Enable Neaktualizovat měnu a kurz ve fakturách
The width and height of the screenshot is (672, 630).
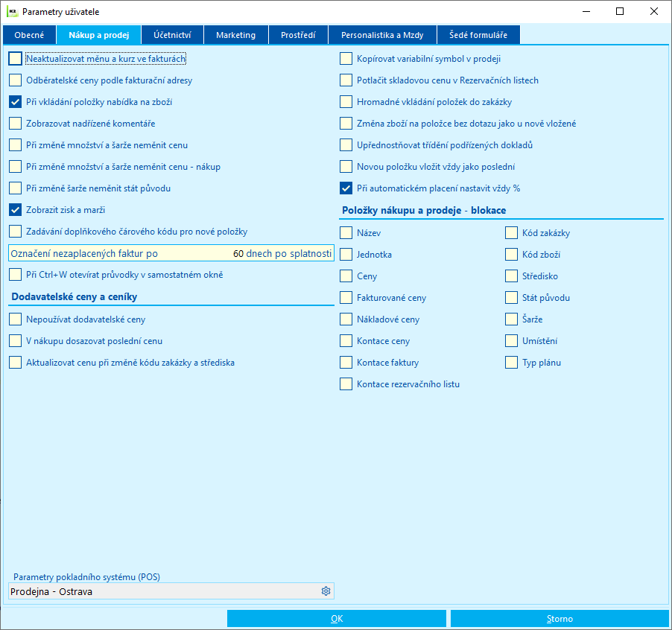point(16,59)
